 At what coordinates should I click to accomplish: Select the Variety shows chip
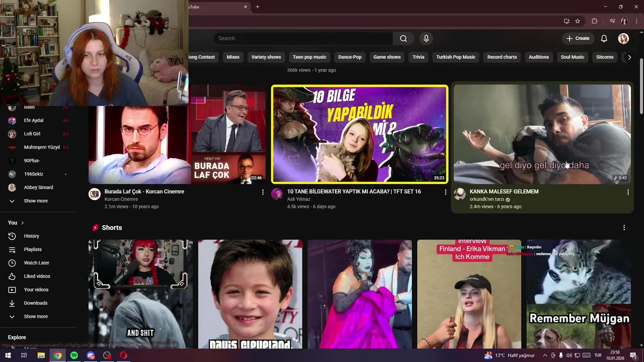266,57
